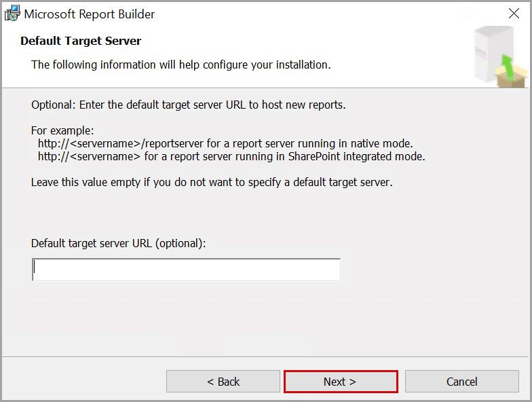Click the "Leave this value empty" note
Viewport: 532px width, 402px height.
[x=212, y=183]
